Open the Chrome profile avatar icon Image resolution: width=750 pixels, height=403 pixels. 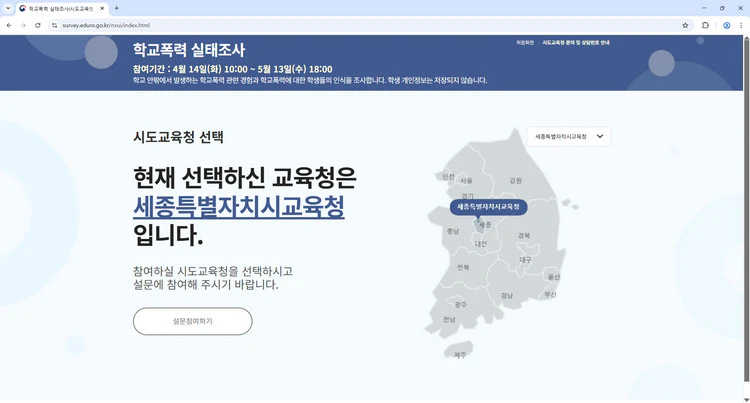coord(727,25)
